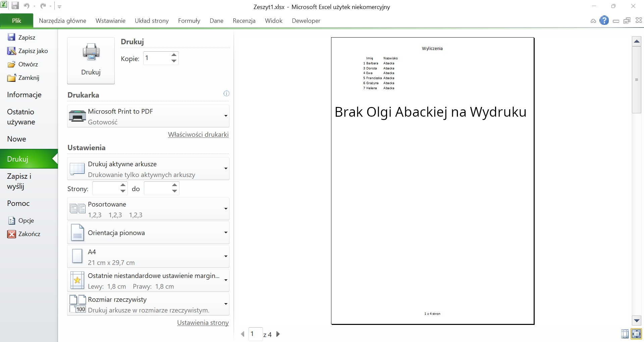
Task: Click the current page number field below preview
Action: [255, 334]
